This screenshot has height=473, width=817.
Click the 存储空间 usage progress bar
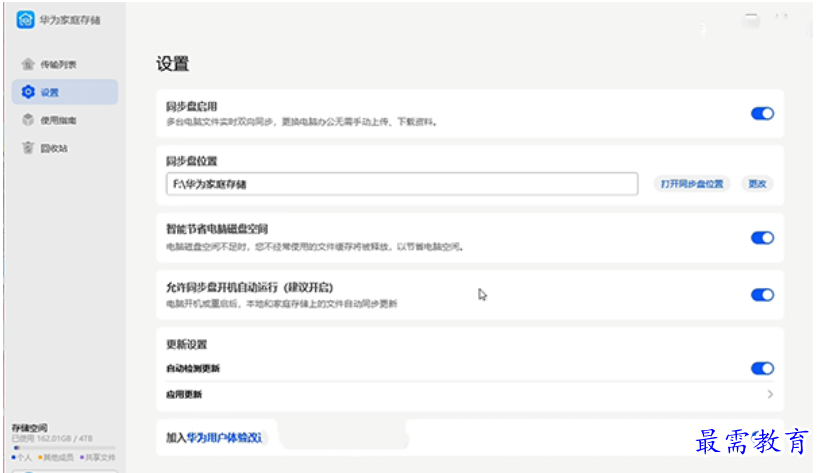pyautogui.click(x=64, y=447)
